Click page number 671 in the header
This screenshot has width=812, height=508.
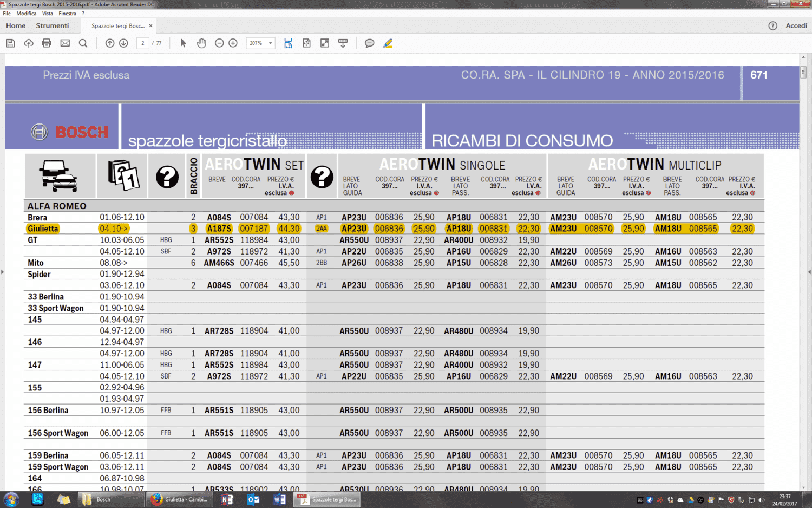coord(759,75)
